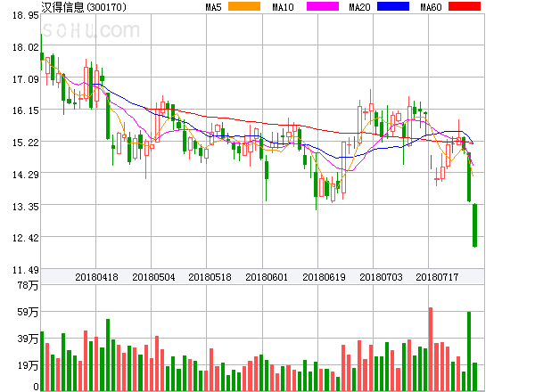The height and width of the screenshot is (392, 535).
Task: Click the 19万 volume axis label
Action: point(28,366)
